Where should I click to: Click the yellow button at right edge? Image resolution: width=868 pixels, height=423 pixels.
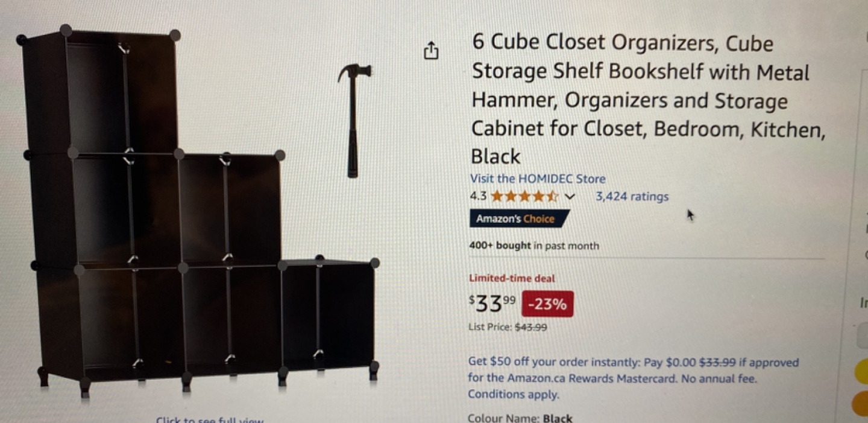coord(861,372)
